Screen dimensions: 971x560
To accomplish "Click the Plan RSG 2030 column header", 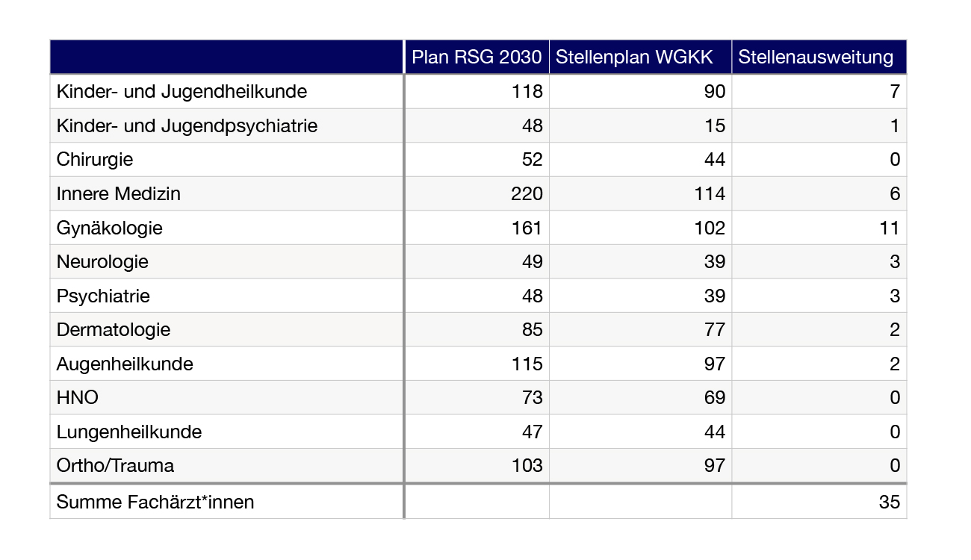I will [x=477, y=57].
